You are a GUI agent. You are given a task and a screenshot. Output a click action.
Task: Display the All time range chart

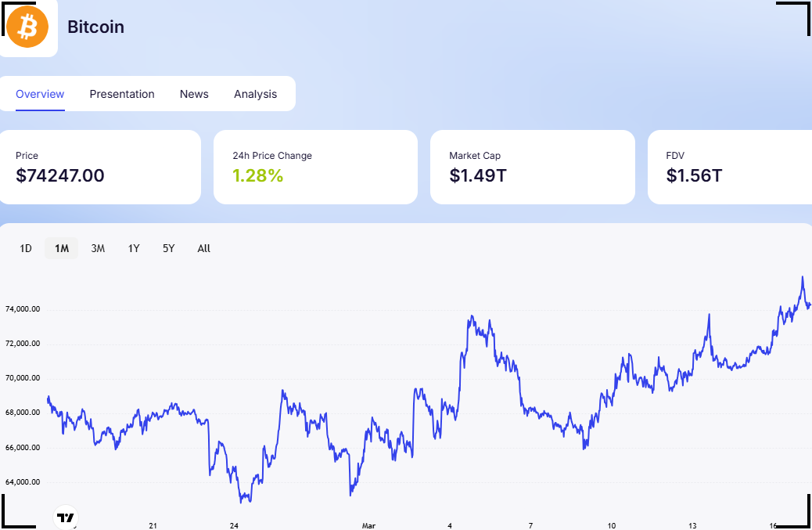[x=204, y=248]
